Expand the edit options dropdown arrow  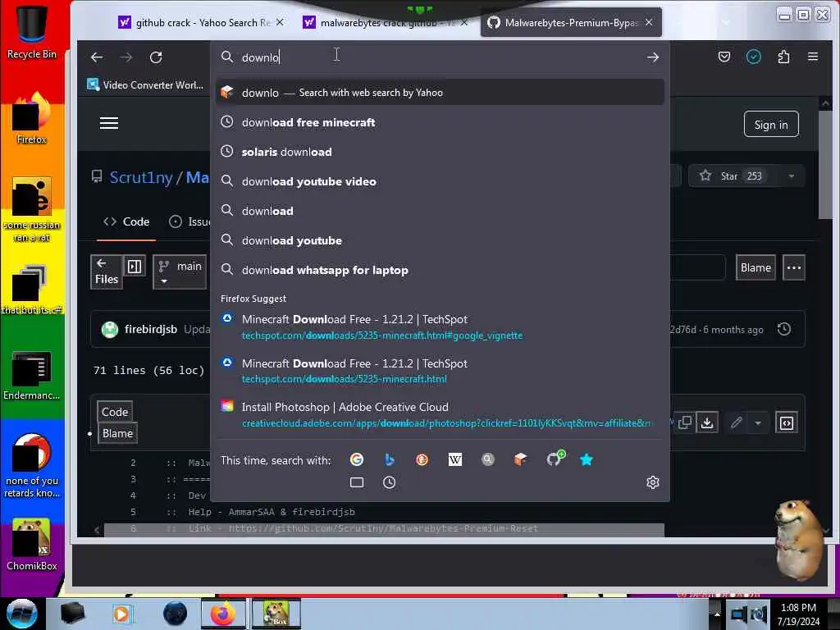coord(757,422)
